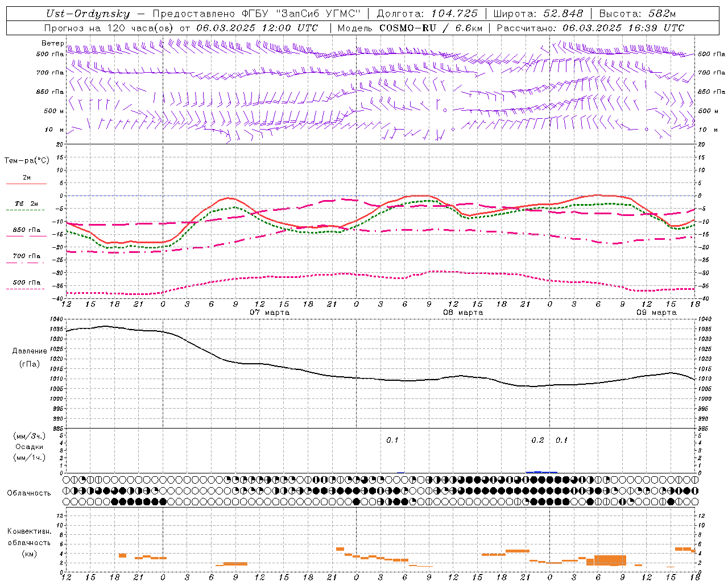Click the 07 марта date label

270,313
